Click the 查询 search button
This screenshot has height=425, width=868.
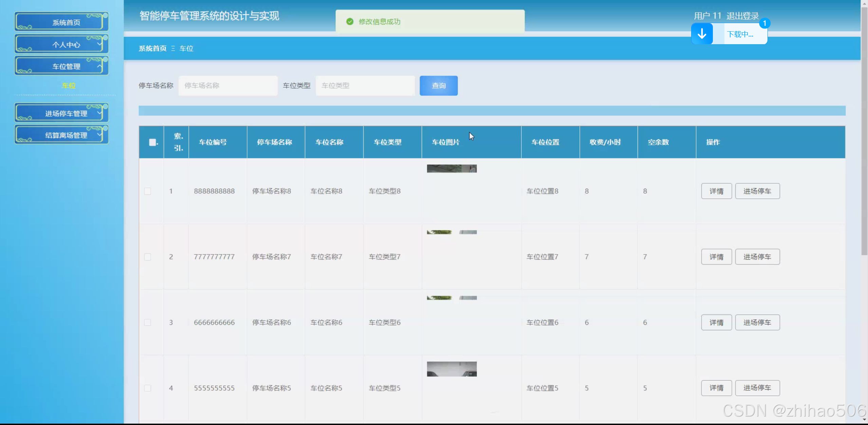coord(438,86)
